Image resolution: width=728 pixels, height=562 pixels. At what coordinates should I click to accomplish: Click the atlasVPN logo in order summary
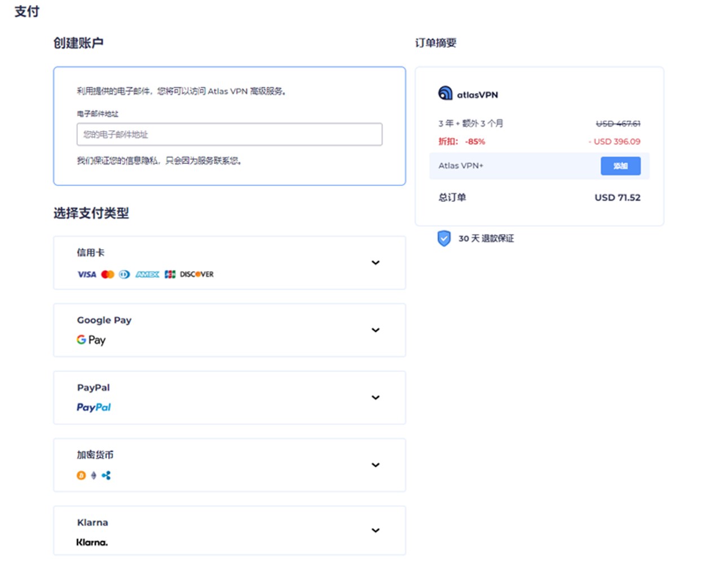click(x=469, y=94)
